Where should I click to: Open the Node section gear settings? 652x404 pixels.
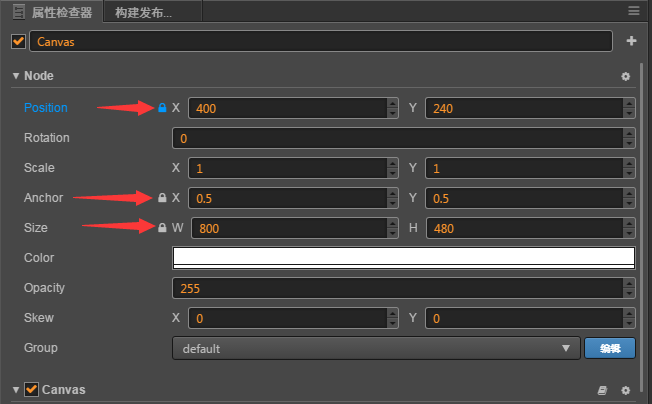(x=626, y=76)
